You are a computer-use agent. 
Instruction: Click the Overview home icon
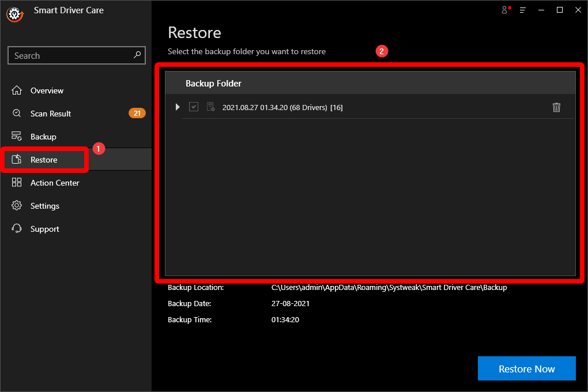point(17,91)
